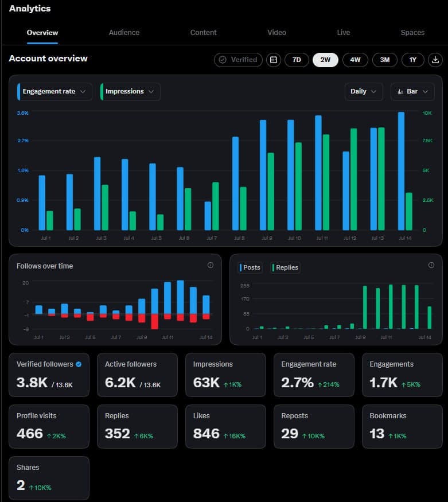
Task: Click the Jul 9 label on main chart
Action: [x=267, y=238]
